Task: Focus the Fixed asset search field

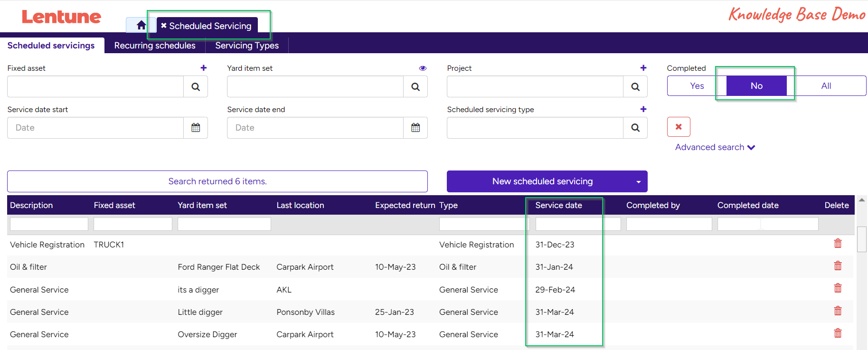Action: [x=95, y=86]
